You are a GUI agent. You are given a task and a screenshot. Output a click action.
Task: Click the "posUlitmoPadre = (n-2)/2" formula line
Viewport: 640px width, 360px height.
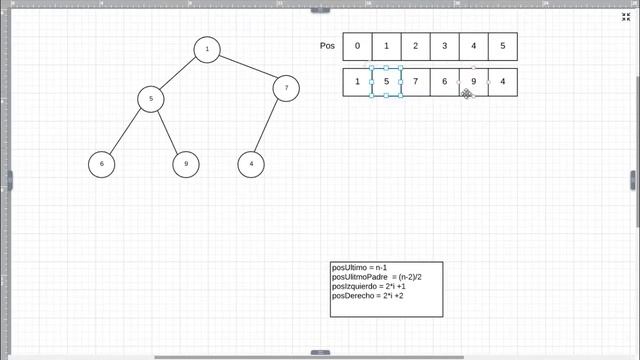click(377, 277)
